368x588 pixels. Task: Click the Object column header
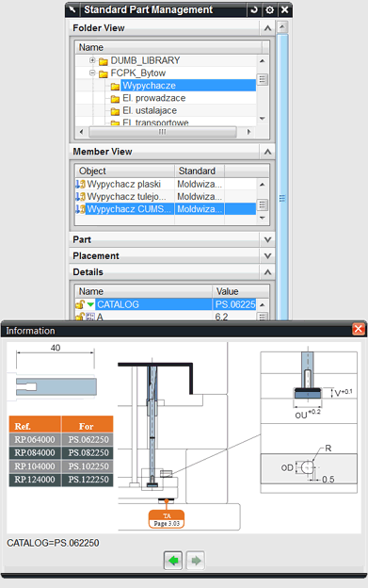[124, 171]
